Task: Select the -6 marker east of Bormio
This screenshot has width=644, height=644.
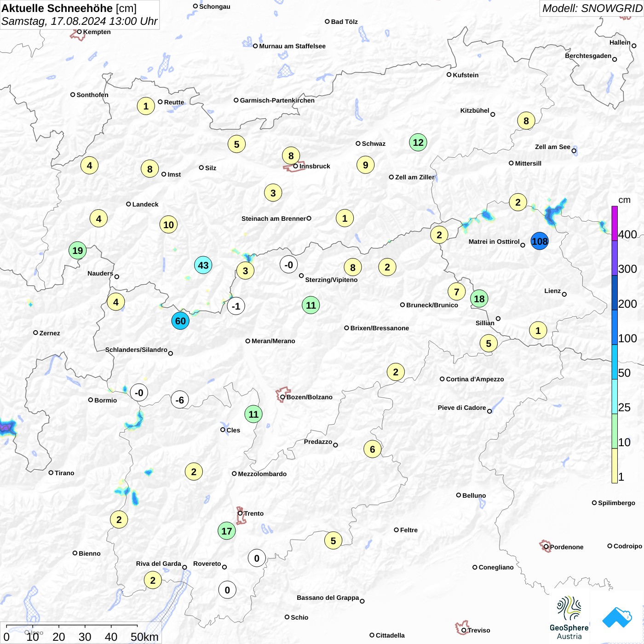Action: click(x=180, y=400)
